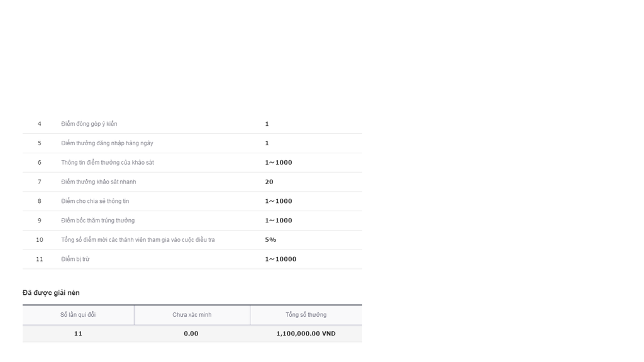This screenshot has width=644, height=362.
Task: Click the row labeled Điểm đóng góp ý kiến
Action: point(192,124)
